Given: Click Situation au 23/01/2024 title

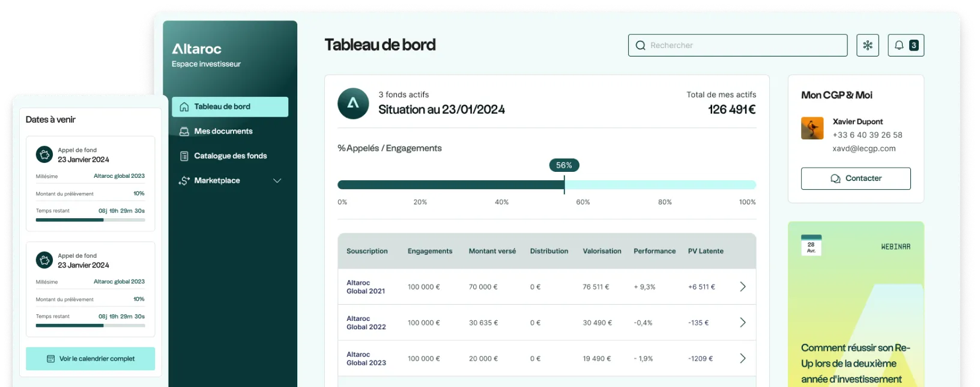Looking at the screenshot, I should click(x=441, y=109).
